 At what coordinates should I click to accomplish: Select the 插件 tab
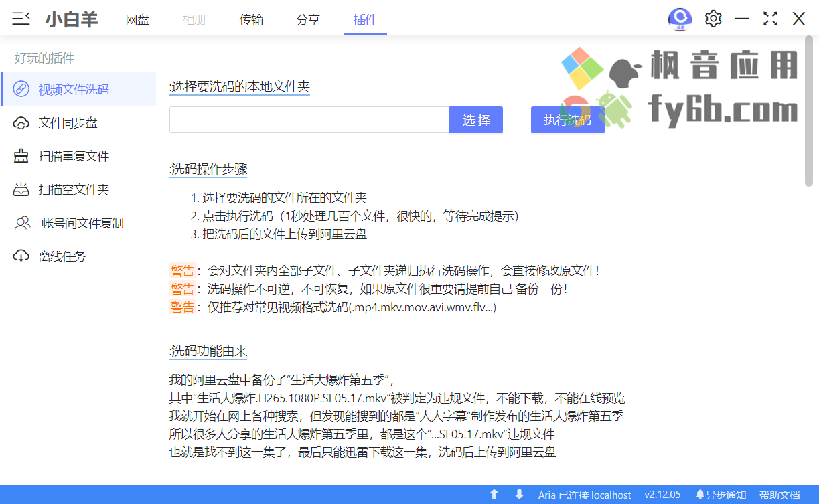(x=365, y=20)
